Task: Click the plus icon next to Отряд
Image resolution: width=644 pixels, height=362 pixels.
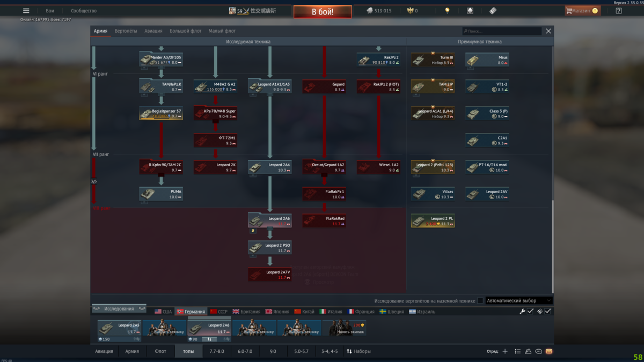Action: click(x=504, y=351)
